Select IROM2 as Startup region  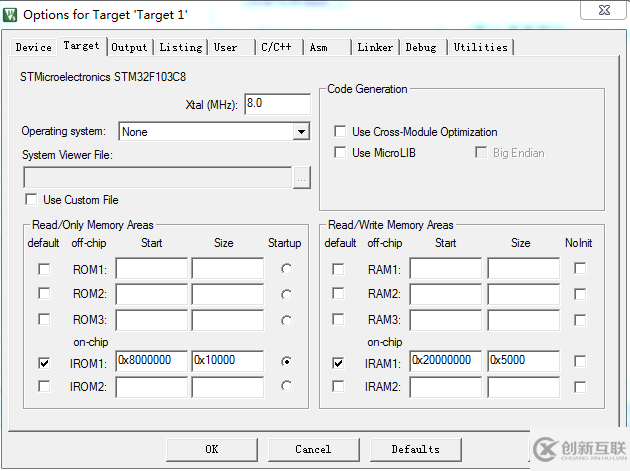(286, 386)
